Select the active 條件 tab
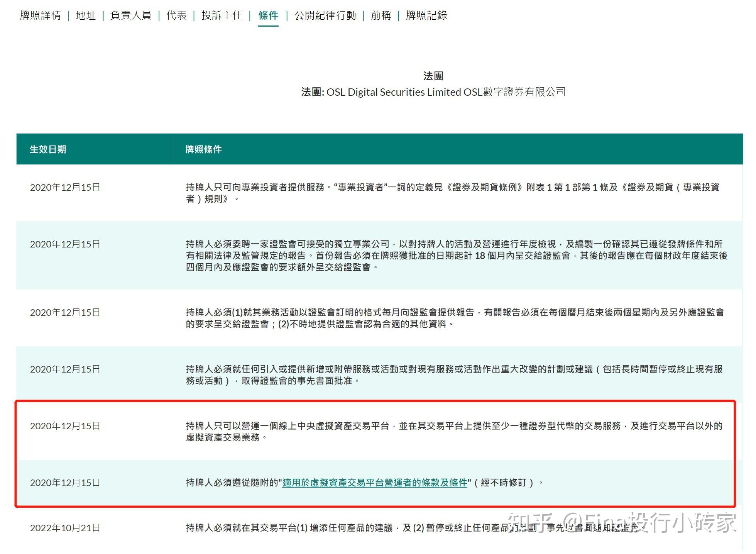756x554 pixels. point(268,16)
